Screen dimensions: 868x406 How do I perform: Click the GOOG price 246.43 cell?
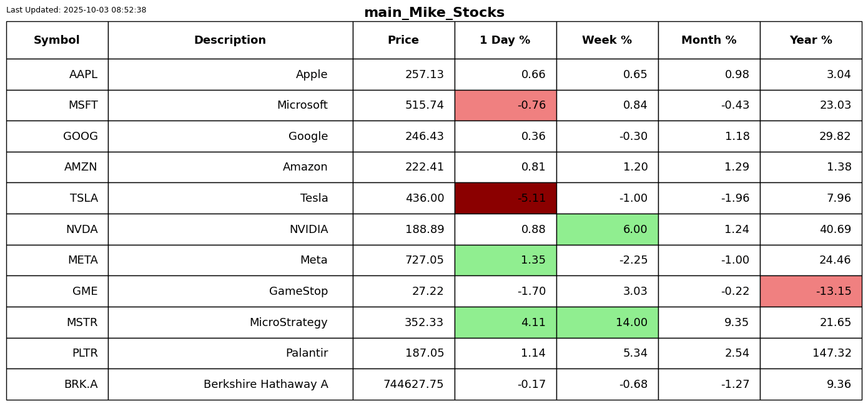(x=403, y=136)
